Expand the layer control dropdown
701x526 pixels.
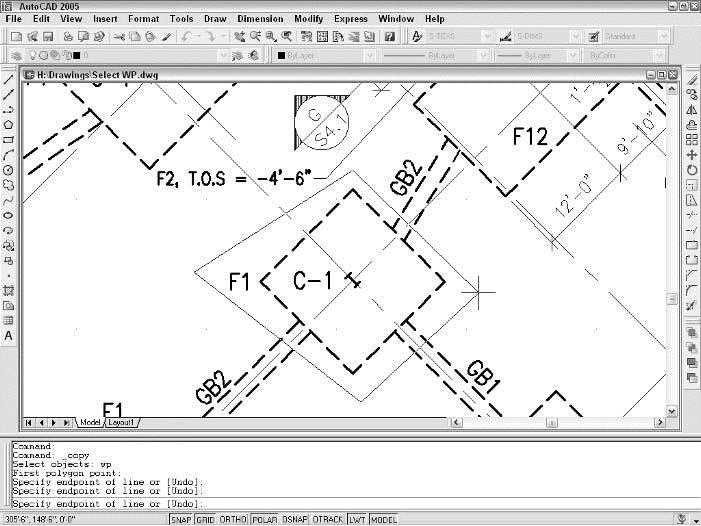[223, 55]
